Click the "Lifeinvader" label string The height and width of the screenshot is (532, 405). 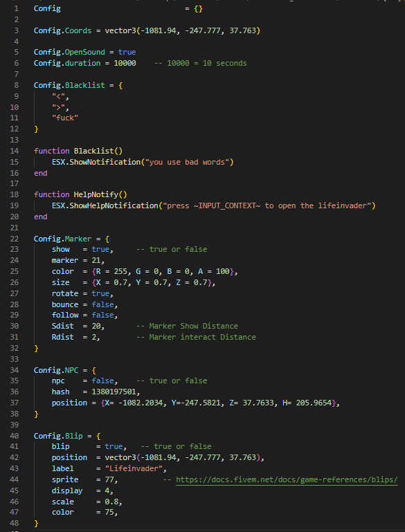pyautogui.click(x=134, y=469)
